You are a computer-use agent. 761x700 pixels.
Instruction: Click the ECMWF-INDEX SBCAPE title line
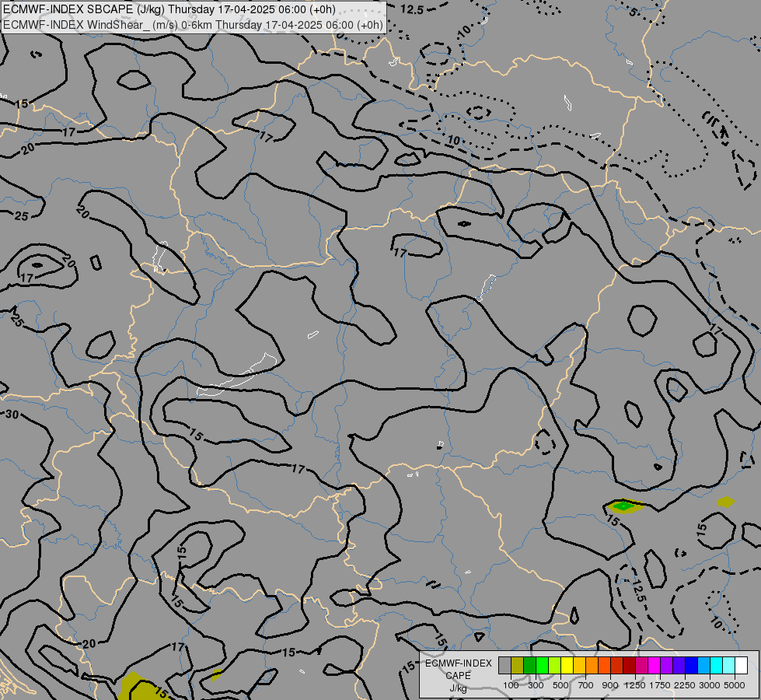click(x=169, y=9)
